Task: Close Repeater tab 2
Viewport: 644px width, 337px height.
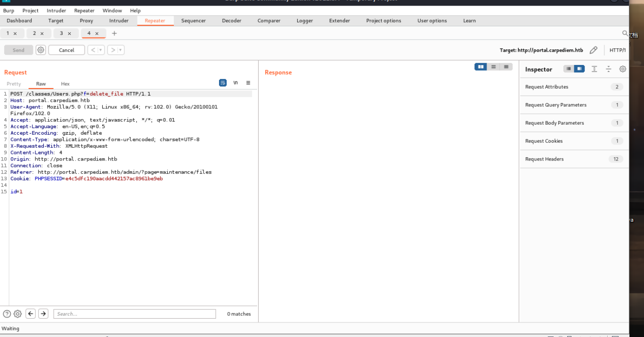Action: click(42, 33)
